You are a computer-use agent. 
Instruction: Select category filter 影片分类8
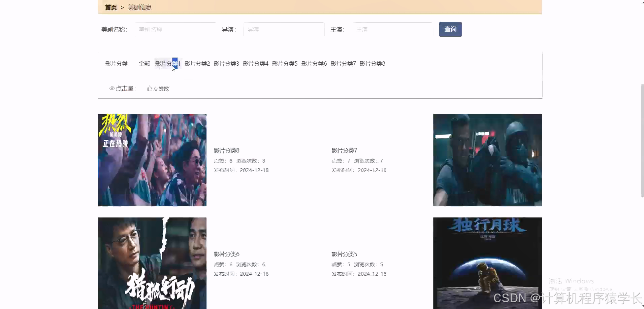373,63
